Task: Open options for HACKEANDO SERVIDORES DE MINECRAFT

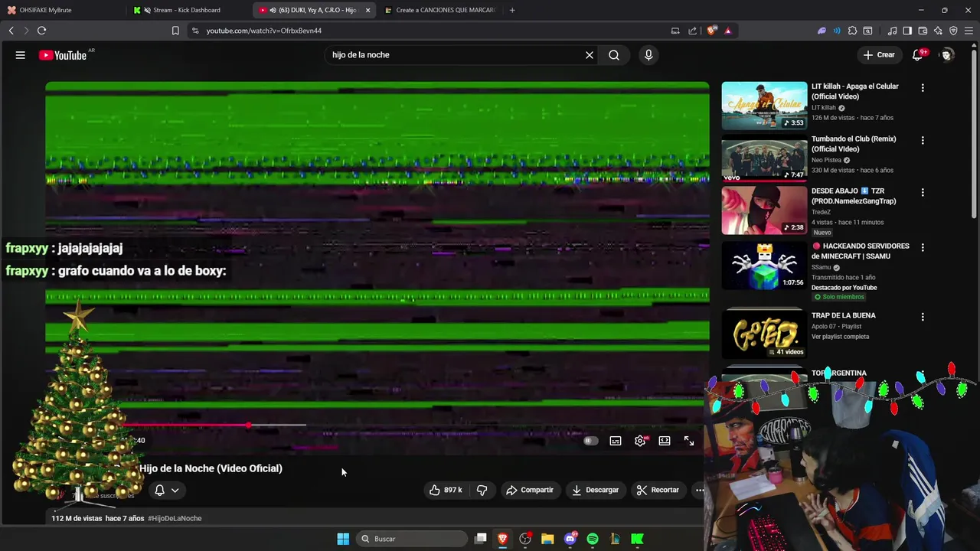Action: 923,247
